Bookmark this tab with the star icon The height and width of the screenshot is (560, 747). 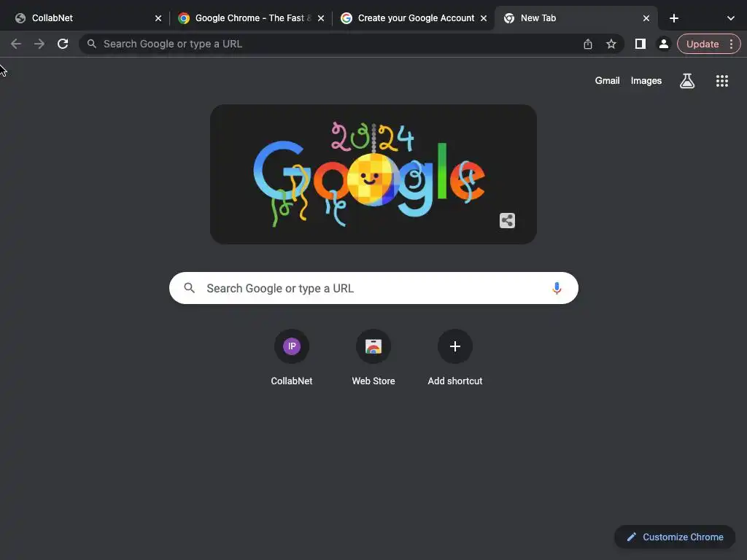pyautogui.click(x=611, y=44)
